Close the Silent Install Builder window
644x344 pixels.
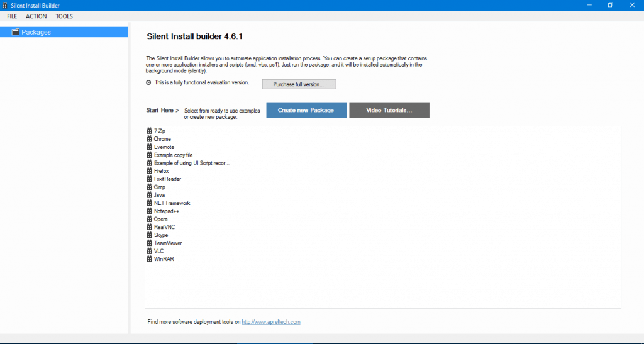[x=632, y=5]
